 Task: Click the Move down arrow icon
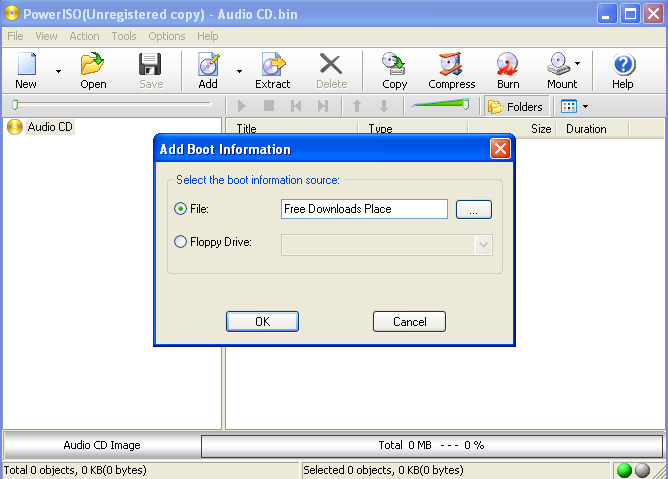tap(384, 106)
